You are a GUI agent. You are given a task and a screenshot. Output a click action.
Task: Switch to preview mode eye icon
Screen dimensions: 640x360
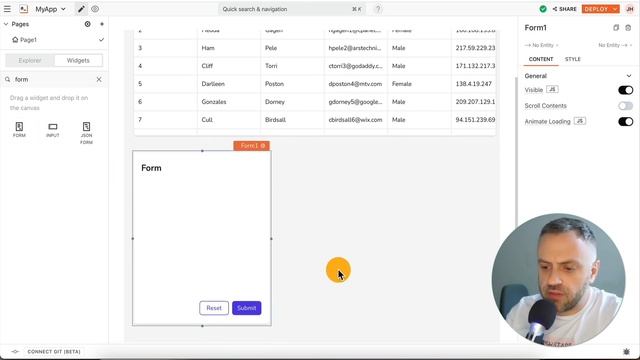tap(95, 9)
